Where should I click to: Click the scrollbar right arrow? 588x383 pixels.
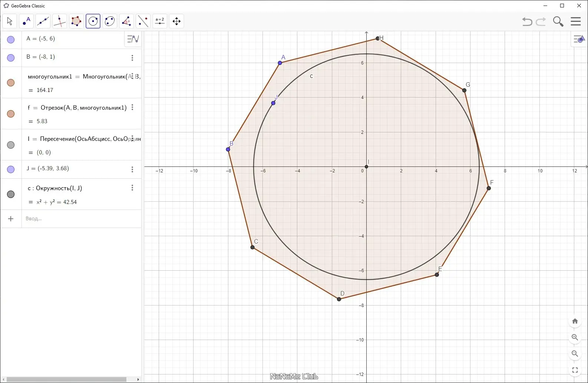click(138, 380)
